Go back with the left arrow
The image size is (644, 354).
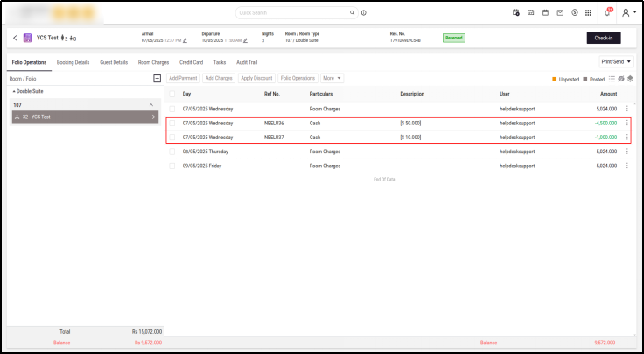pyautogui.click(x=15, y=38)
